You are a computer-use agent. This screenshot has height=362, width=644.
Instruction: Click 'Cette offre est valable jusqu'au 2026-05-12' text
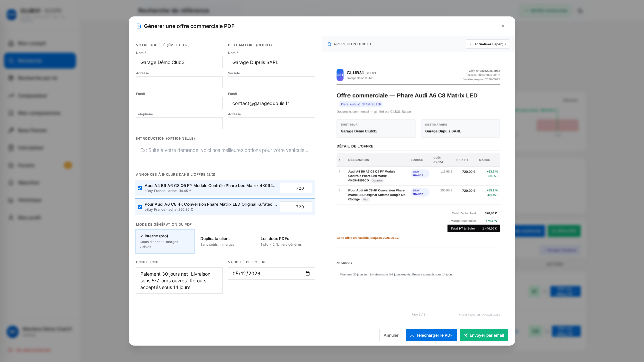coord(368,238)
